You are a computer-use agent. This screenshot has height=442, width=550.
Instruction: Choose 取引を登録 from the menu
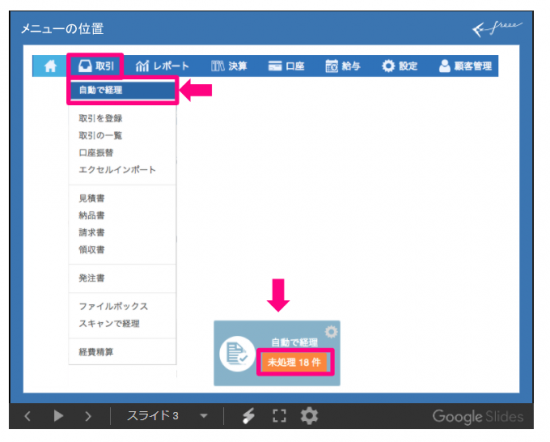100,118
